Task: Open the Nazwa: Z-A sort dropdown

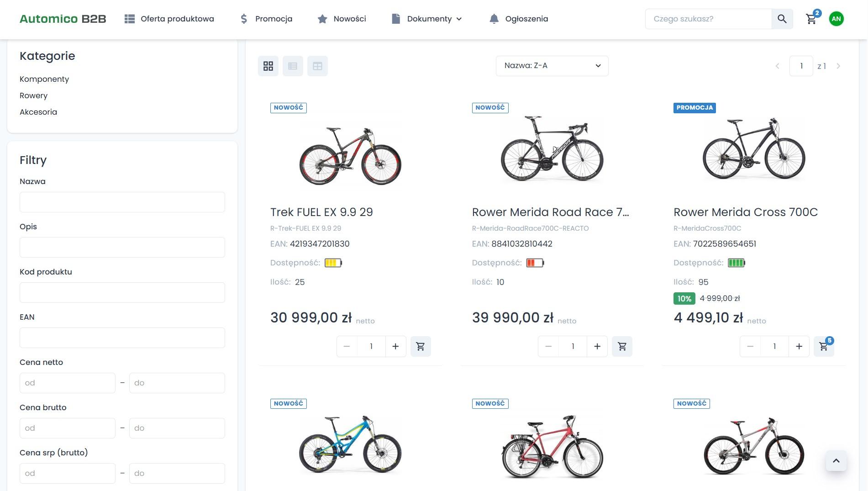Action: (552, 66)
